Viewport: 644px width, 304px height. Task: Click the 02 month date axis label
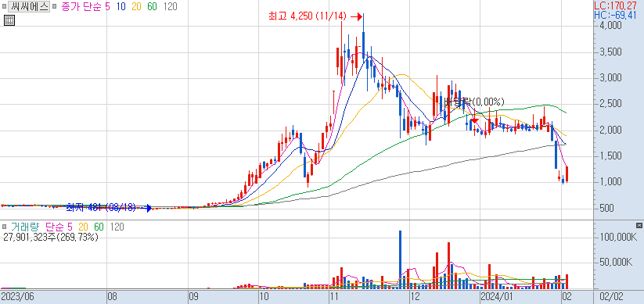[x=567, y=296]
